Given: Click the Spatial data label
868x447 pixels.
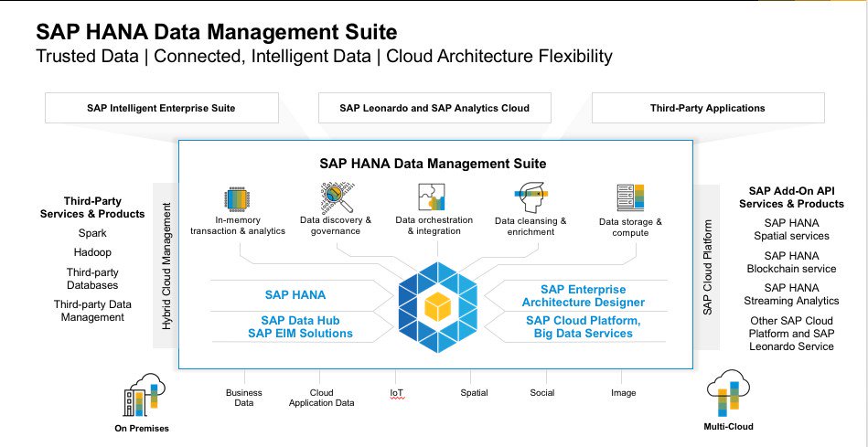Looking at the screenshot, I should click(x=474, y=393).
